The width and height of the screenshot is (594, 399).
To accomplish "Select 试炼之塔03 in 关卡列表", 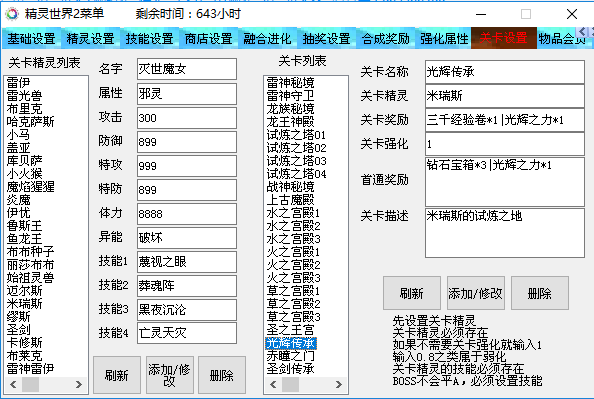I will (296, 161).
